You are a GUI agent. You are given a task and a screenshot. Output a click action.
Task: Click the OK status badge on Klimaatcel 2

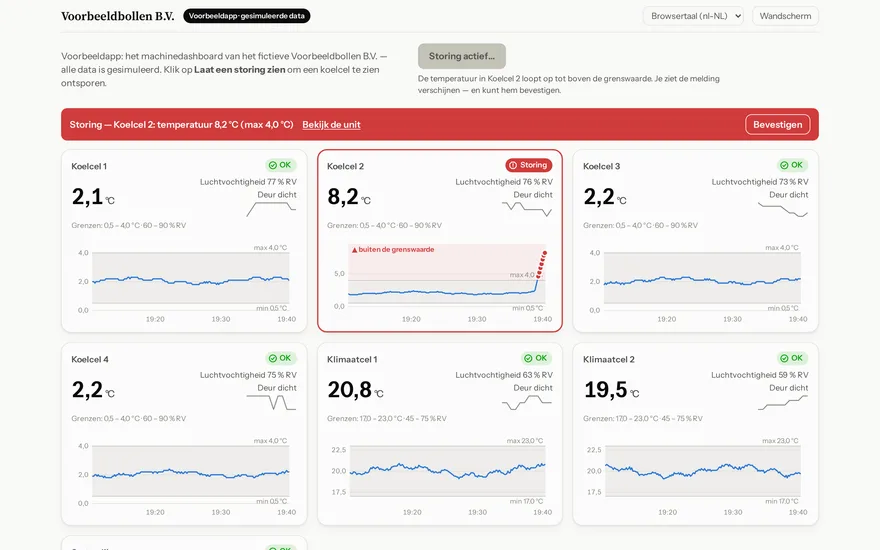pos(792,358)
